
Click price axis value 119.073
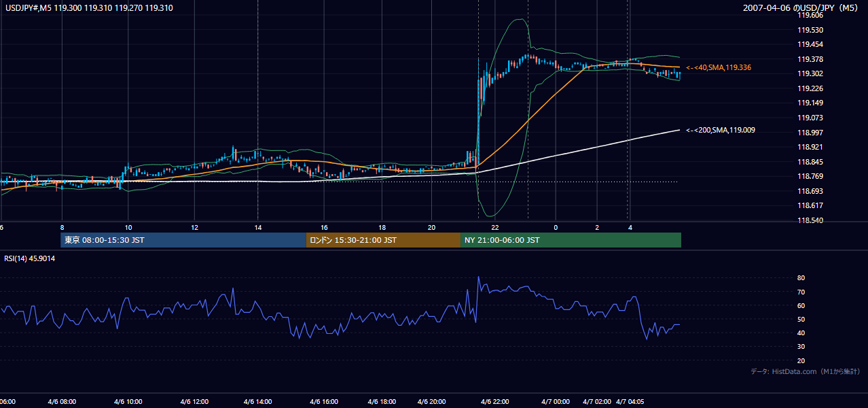pos(810,118)
